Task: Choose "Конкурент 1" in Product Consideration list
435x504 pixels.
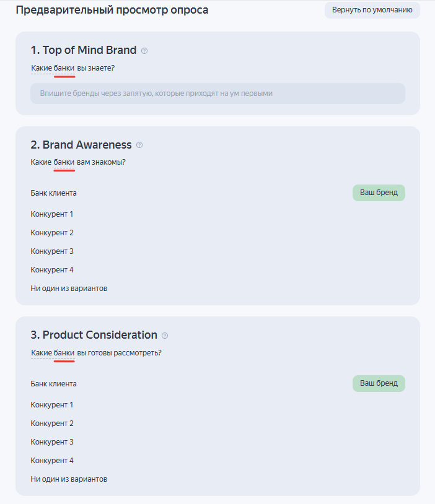Action: pyautogui.click(x=52, y=405)
